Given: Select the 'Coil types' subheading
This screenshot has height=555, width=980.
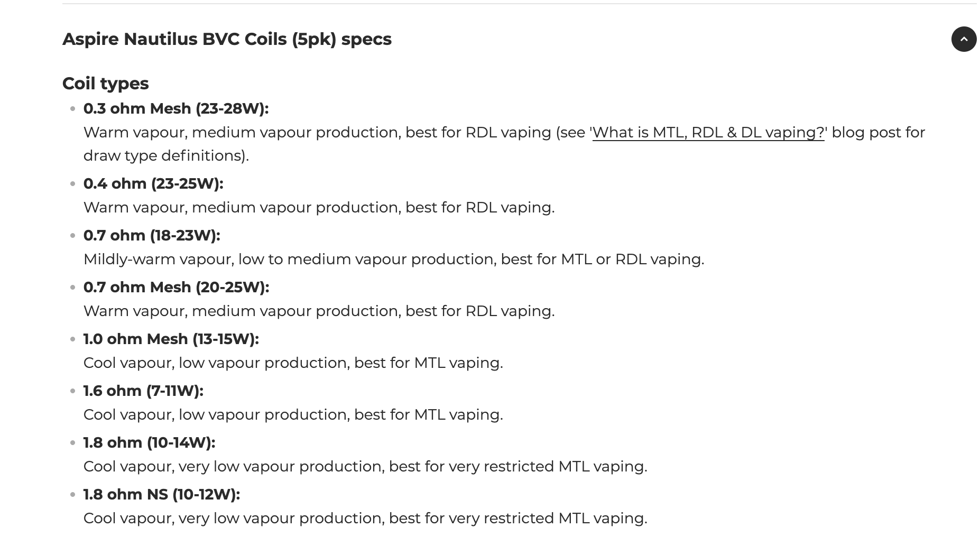Looking at the screenshot, I should 105,83.
